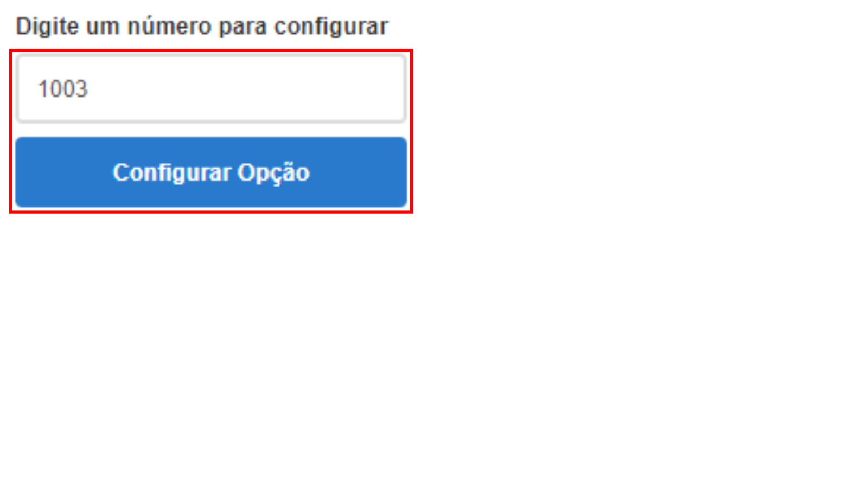
Task: Trigger the option configuration button
Action: 211,172
